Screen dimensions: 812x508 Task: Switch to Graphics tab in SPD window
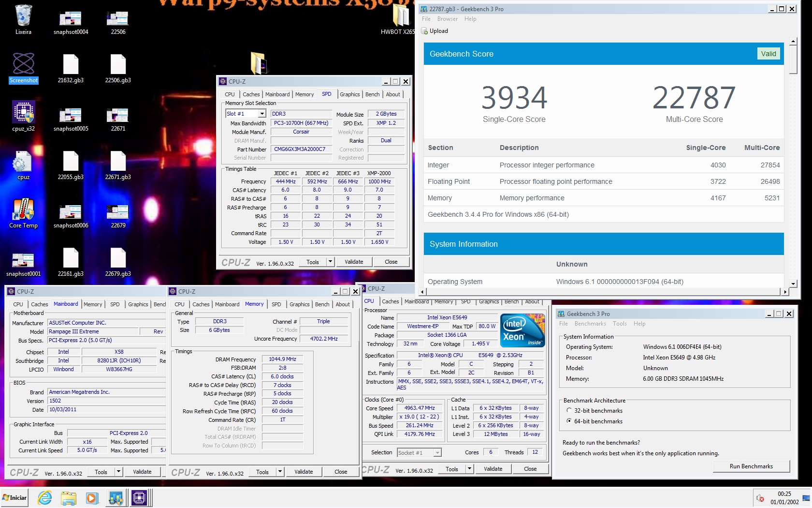[349, 94]
